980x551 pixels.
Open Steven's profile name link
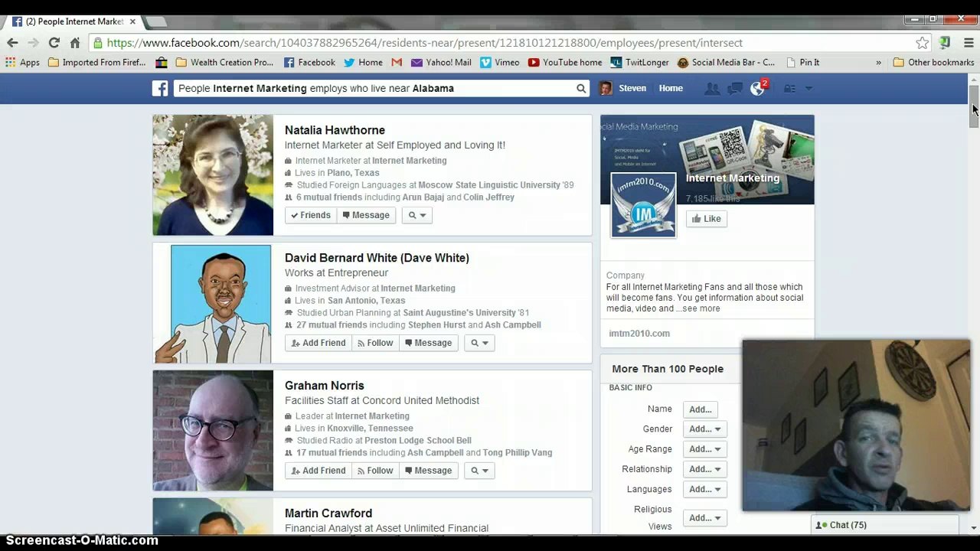pos(632,89)
